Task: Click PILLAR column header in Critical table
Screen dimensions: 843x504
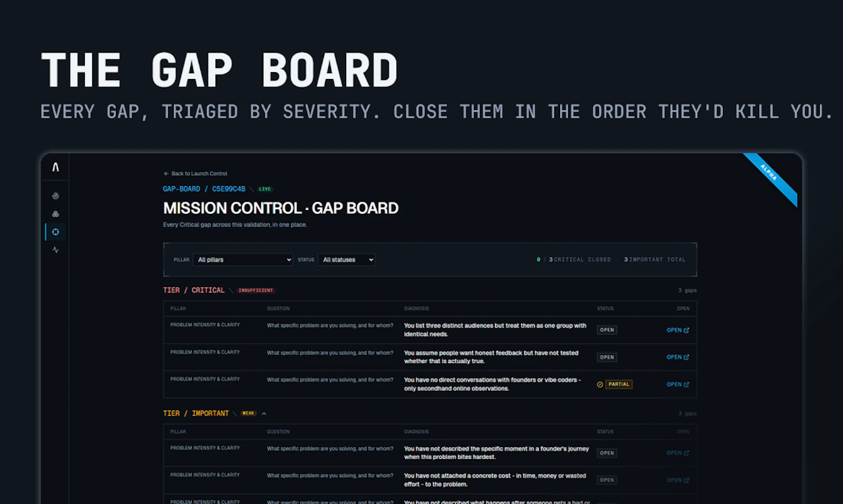Action: pyautogui.click(x=178, y=309)
